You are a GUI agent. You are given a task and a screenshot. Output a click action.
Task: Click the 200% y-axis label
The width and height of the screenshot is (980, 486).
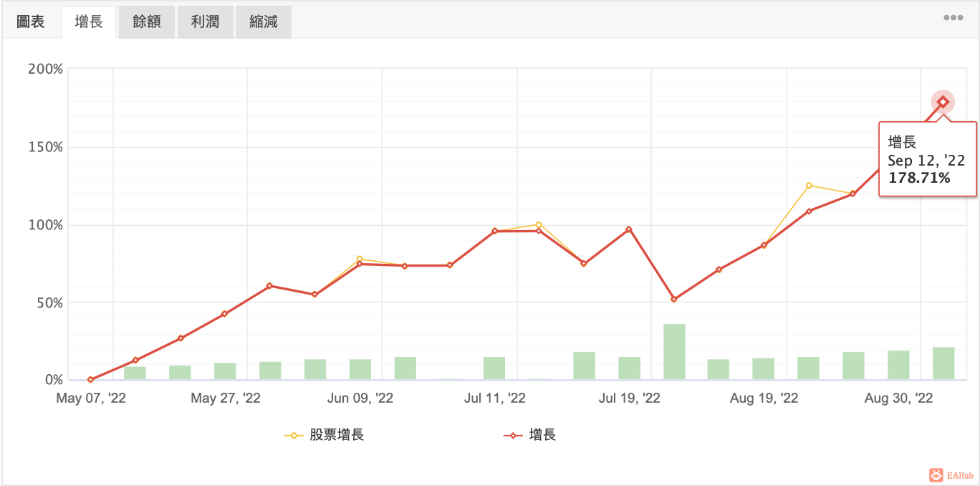(x=45, y=70)
